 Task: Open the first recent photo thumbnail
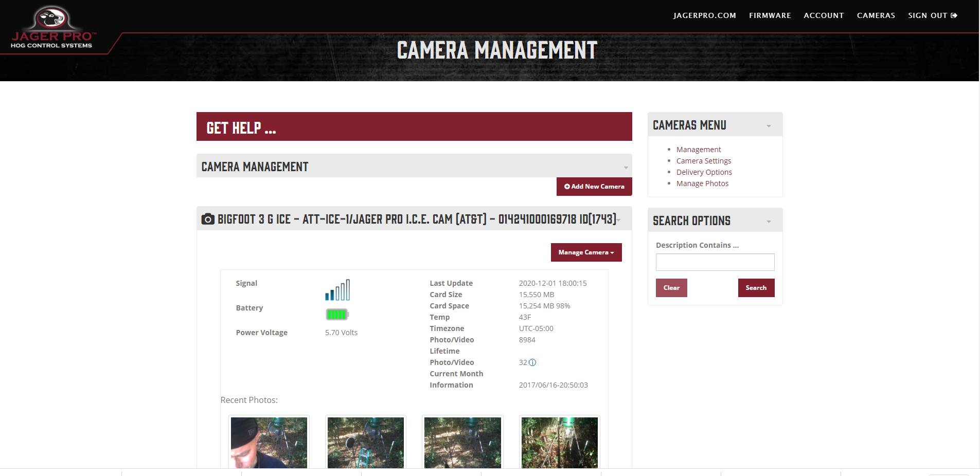[x=269, y=442]
